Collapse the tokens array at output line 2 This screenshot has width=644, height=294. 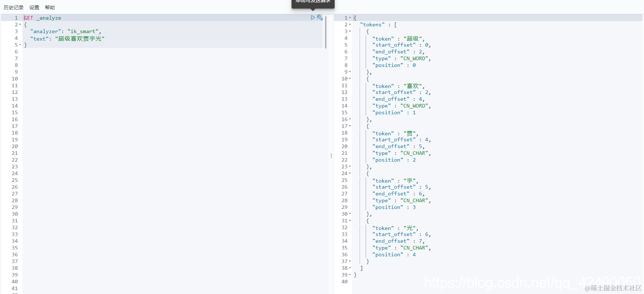350,25
